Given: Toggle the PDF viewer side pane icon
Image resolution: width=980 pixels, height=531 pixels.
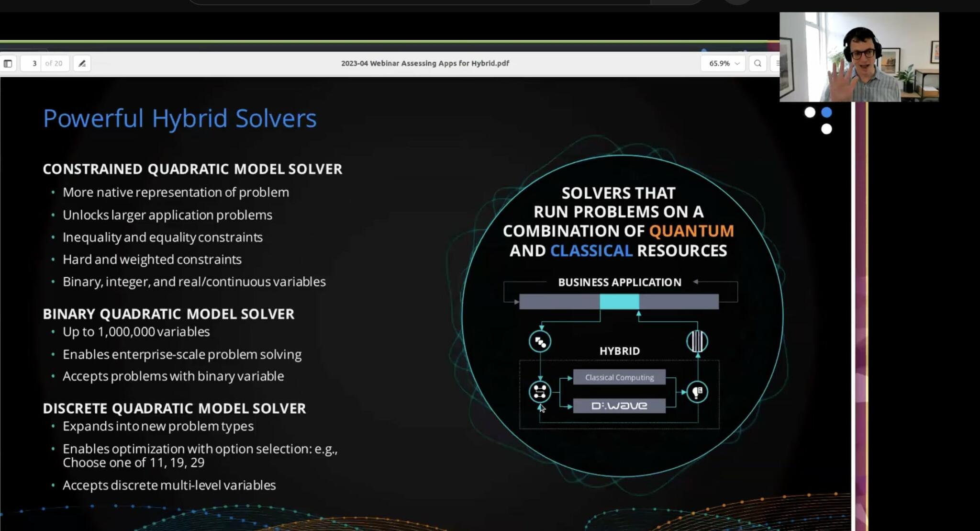Looking at the screenshot, I should pyautogui.click(x=8, y=63).
